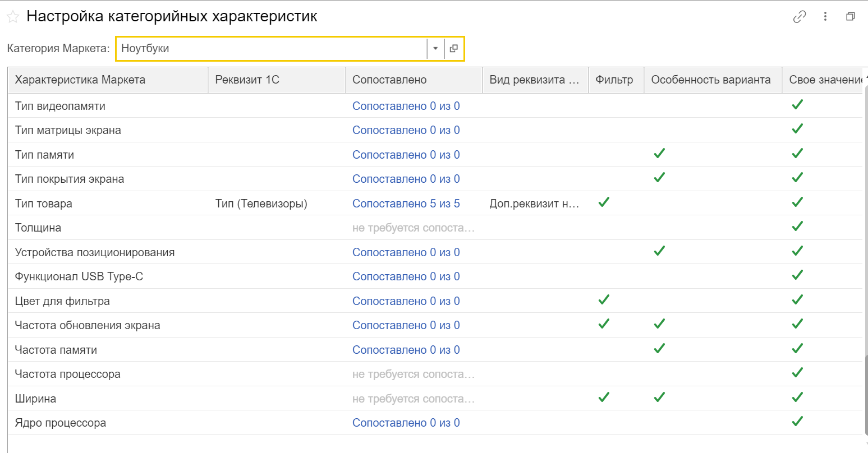The height and width of the screenshot is (453, 868).
Task: Select the Тип (Телевизоры) requisite cell
Action: tap(261, 204)
